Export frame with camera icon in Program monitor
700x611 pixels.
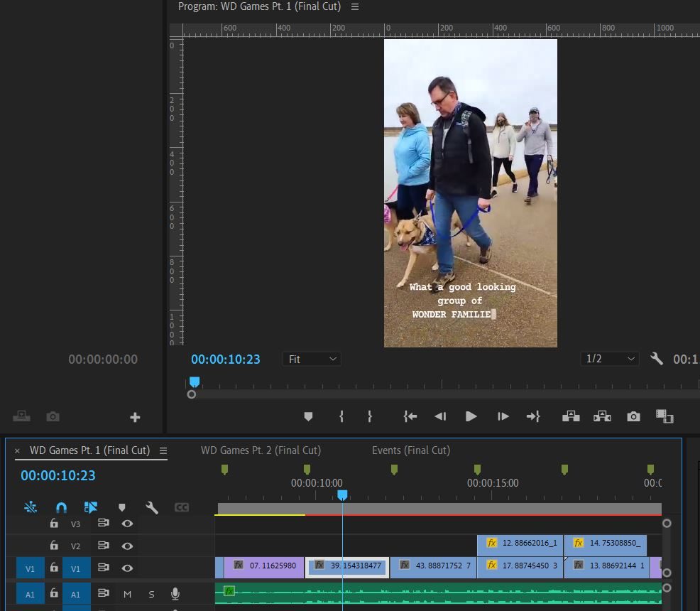tap(633, 417)
